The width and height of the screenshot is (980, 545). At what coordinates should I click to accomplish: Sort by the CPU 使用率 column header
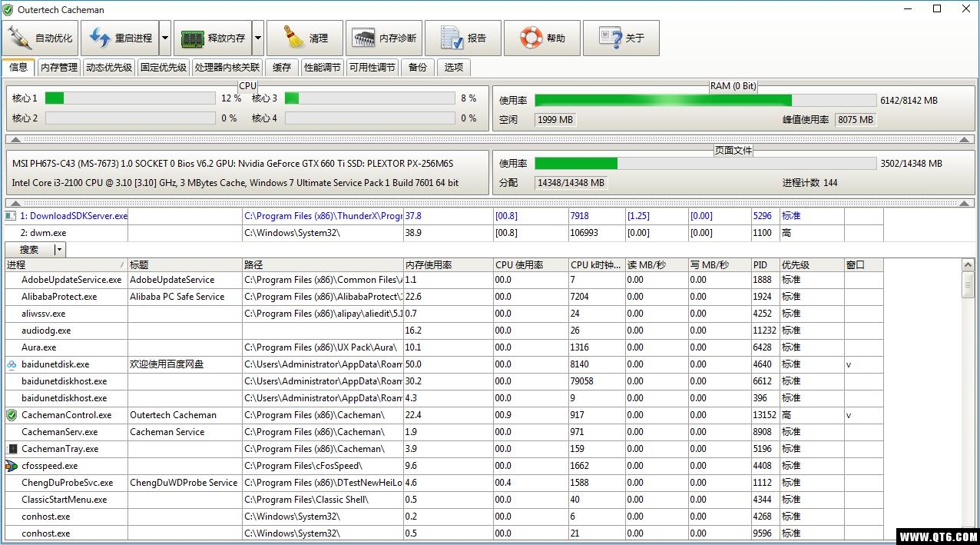tap(531, 264)
